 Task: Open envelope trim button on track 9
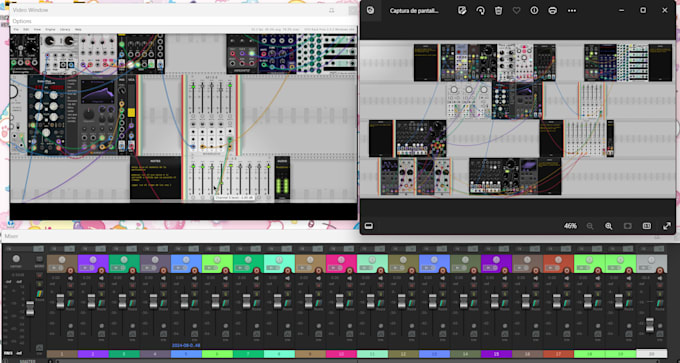pos(318,334)
